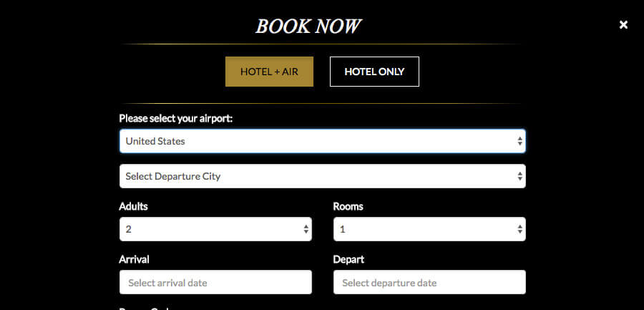Click the Rooms label

tap(348, 206)
